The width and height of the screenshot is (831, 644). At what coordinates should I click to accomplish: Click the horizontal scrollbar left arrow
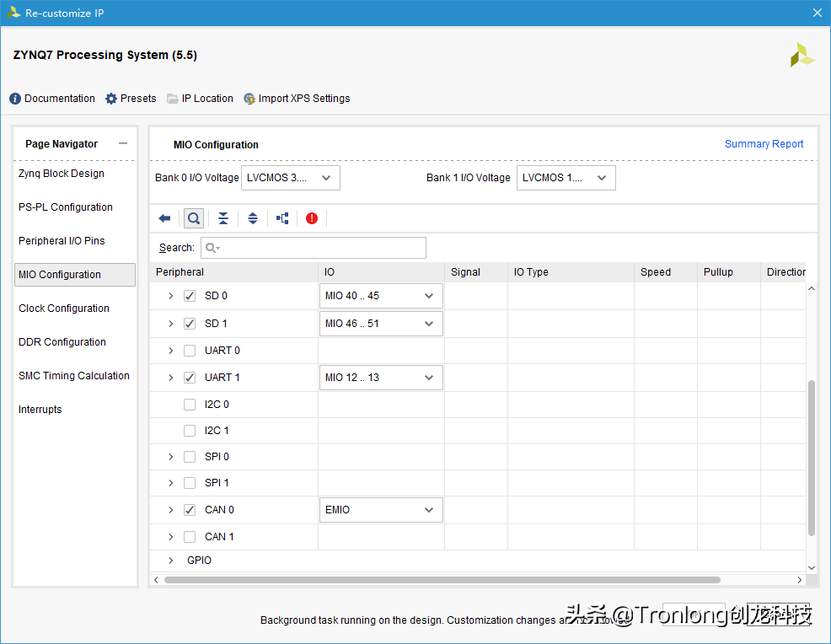point(156,580)
